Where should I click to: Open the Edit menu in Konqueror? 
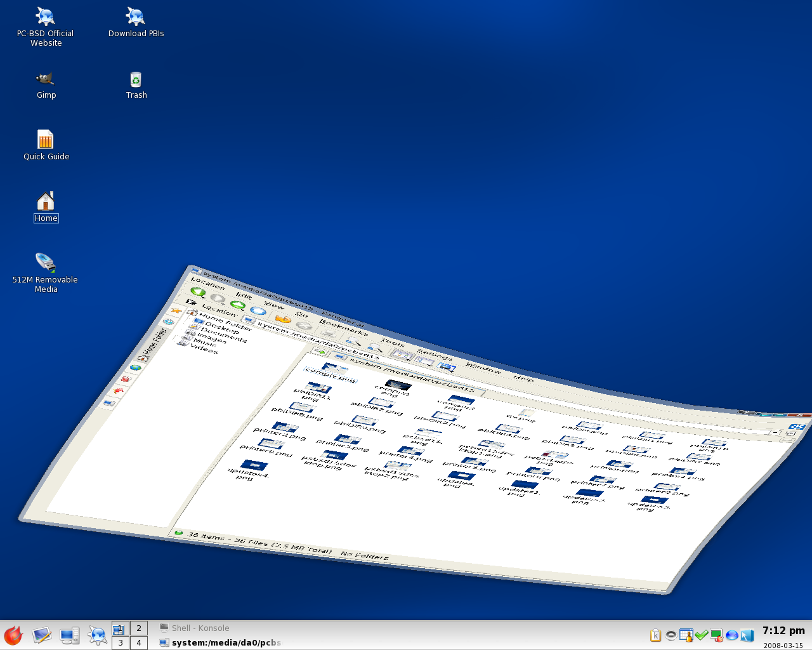pyautogui.click(x=244, y=296)
